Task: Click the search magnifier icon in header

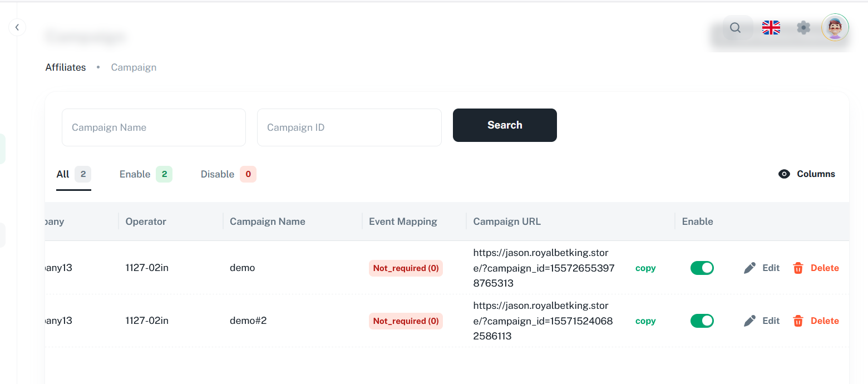Action: pyautogui.click(x=735, y=28)
